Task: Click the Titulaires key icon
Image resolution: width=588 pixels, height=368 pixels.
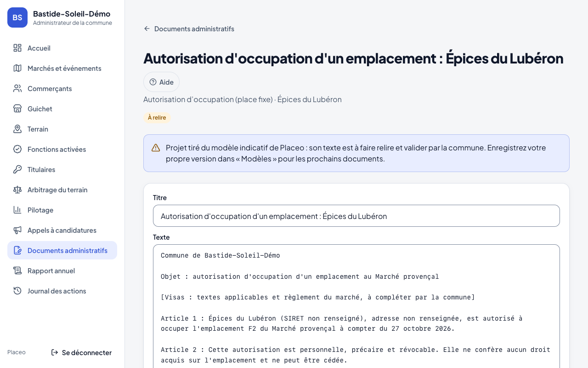Action: tap(17, 169)
